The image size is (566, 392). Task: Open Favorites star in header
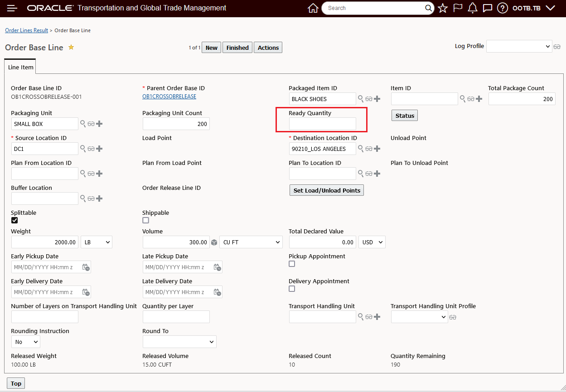click(443, 8)
